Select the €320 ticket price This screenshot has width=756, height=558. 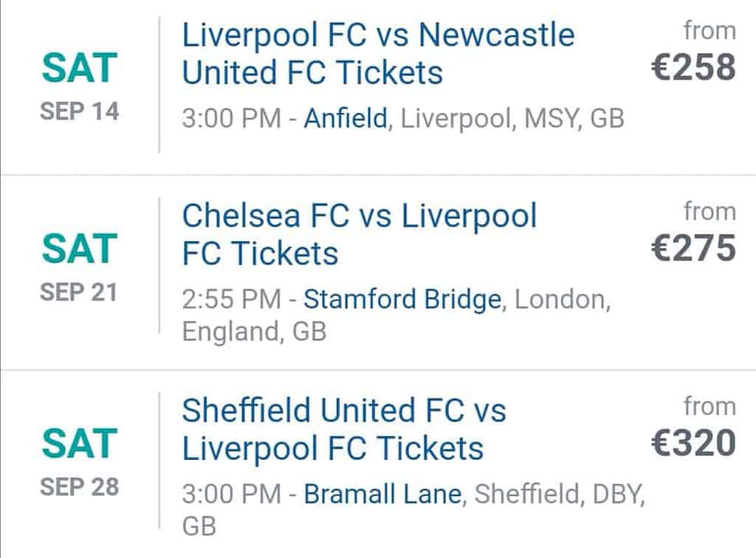tap(693, 444)
